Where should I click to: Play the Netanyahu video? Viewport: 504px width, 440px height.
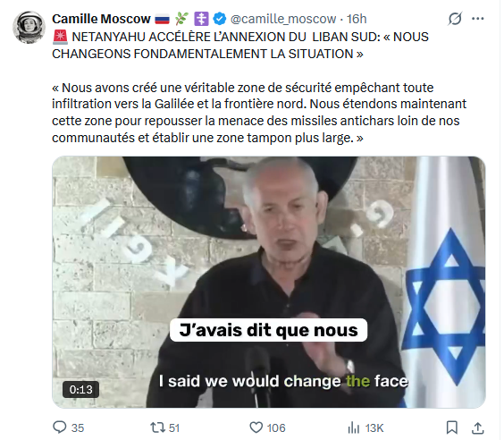coord(269,282)
